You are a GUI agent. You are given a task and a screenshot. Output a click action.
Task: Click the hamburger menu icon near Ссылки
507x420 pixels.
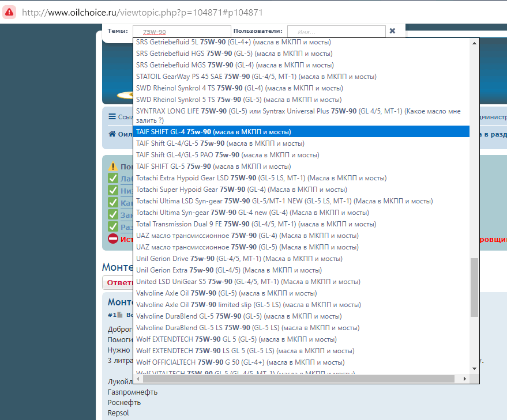tap(112, 116)
